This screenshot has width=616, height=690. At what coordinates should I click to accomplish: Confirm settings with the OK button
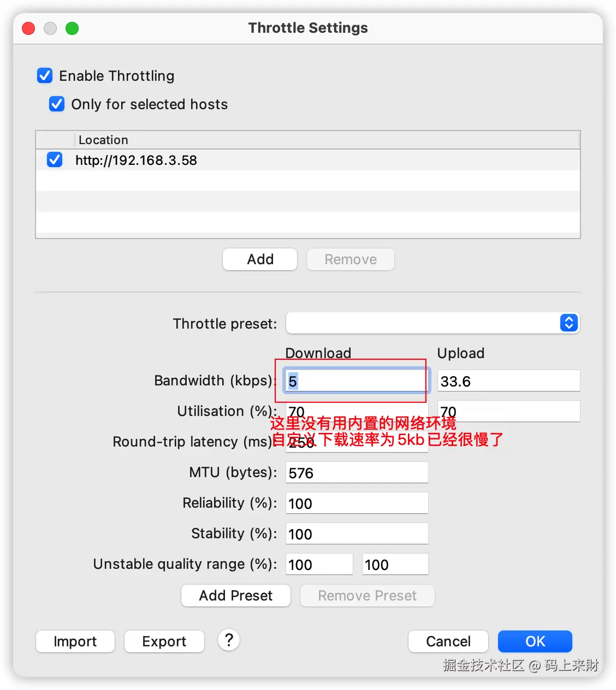pos(535,641)
